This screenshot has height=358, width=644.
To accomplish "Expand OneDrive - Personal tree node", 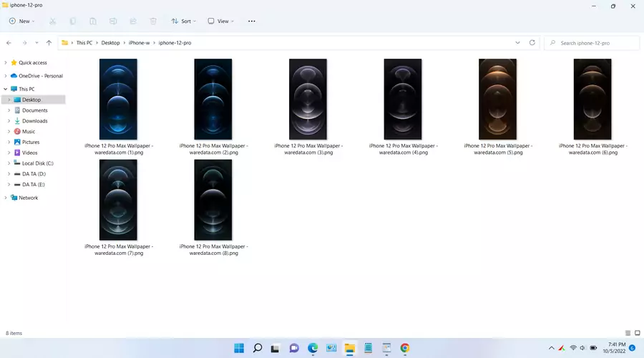I will pos(5,76).
